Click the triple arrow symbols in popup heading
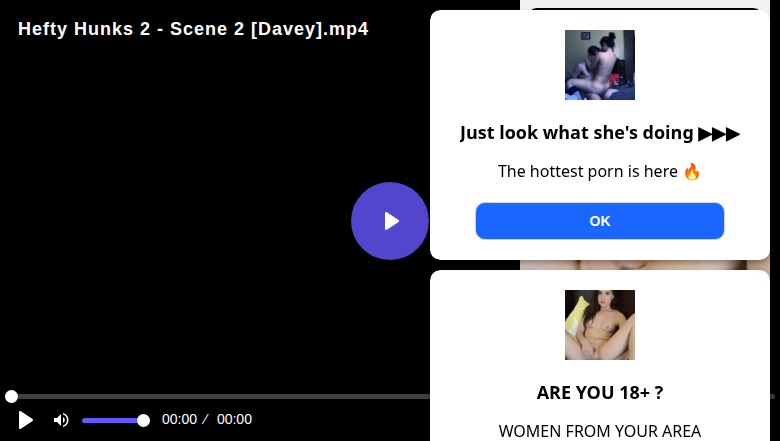This screenshot has width=780, height=441. tap(719, 133)
